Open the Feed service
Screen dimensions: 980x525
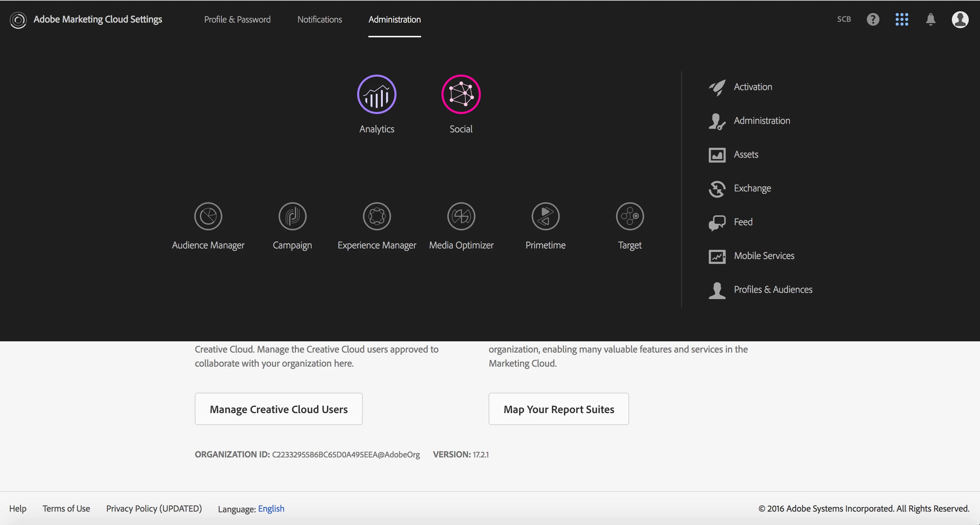pyautogui.click(x=743, y=222)
